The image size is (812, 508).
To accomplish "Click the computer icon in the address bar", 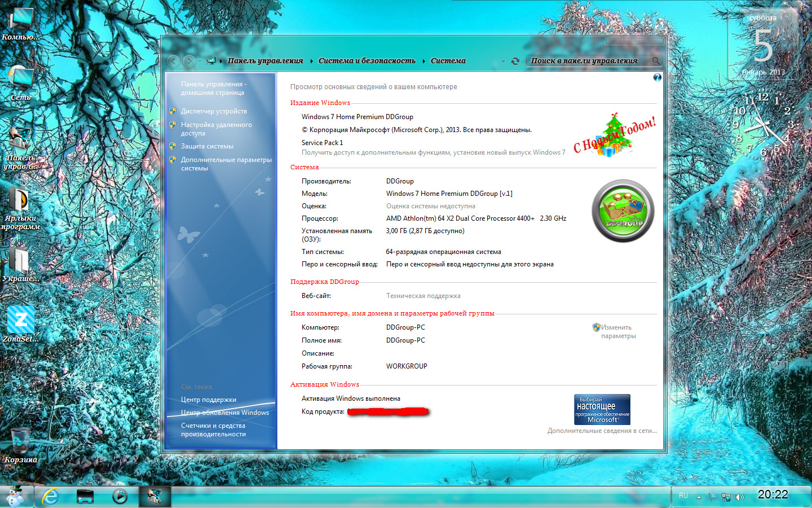I will (211, 61).
